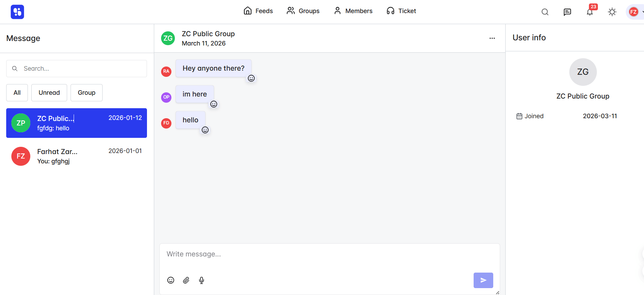Focus the Write message text area
The height and width of the screenshot is (295, 644).
click(x=329, y=258)
